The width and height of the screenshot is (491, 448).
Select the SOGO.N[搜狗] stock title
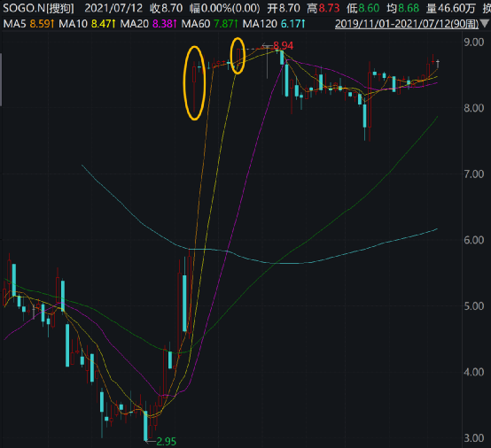tap(38, 8)
